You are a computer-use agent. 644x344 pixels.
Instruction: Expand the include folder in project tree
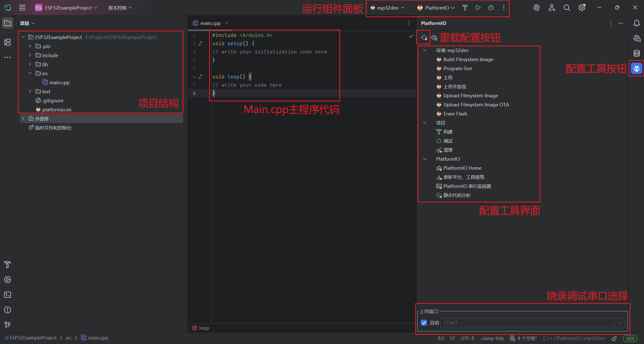30,55
